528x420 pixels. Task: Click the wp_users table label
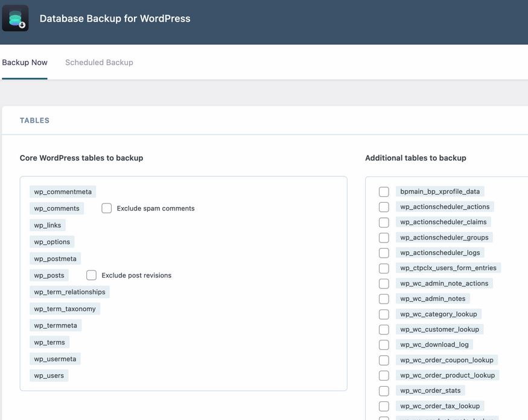(49, 375)
